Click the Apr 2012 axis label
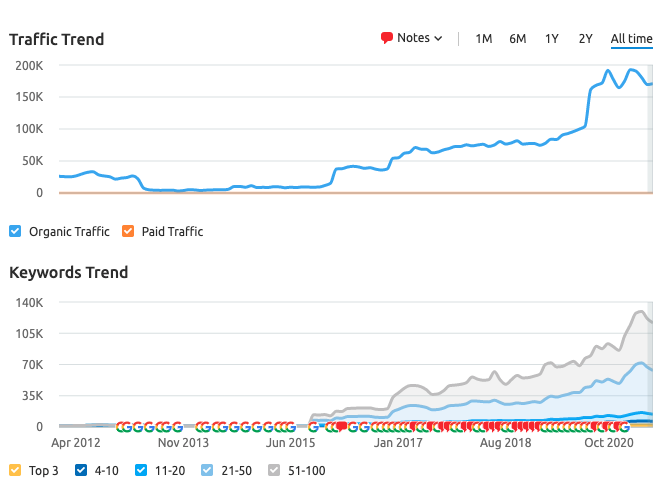 [x=76, y=443]
